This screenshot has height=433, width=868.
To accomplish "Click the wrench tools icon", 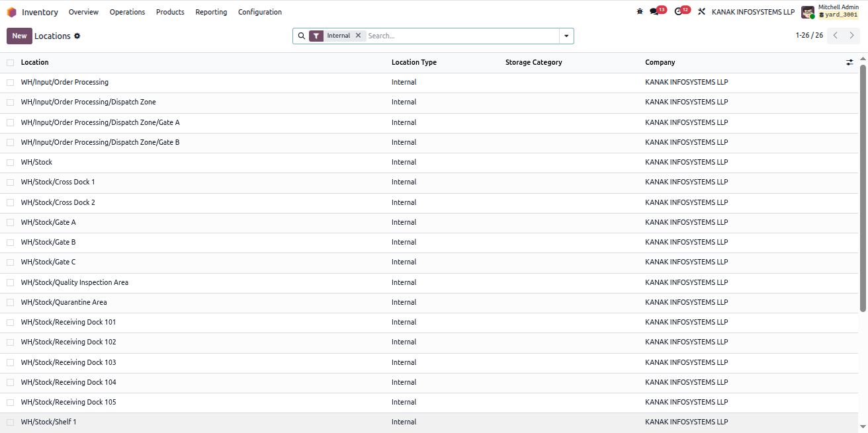I will click(x=702, y=12).
